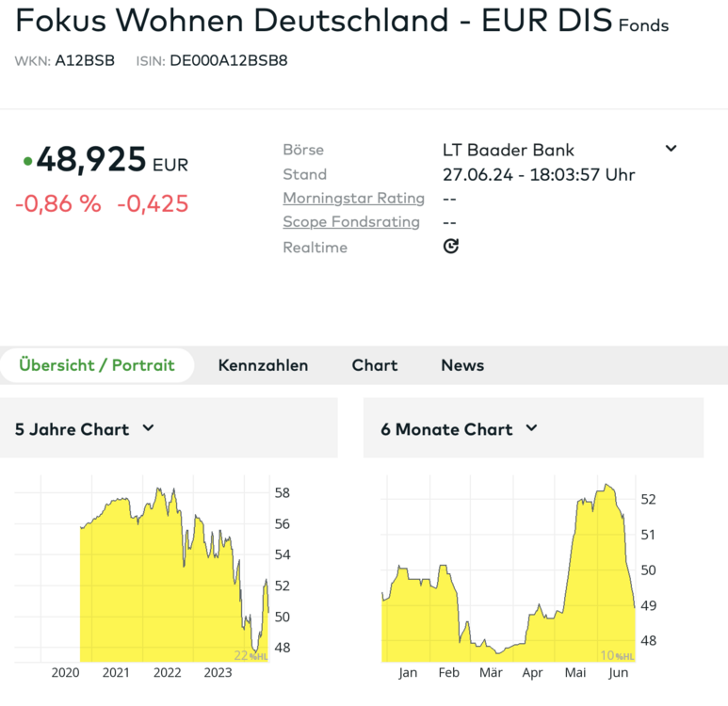Open the Morningstar Rating link
Viewport: 728px width, 706px height.
[x=353, y=199]
